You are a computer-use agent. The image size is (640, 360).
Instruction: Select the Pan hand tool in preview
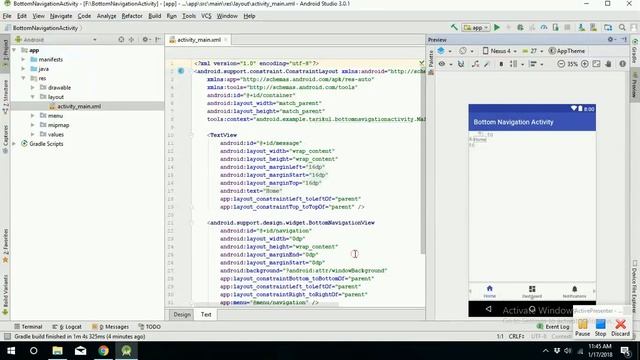[608, 64]
